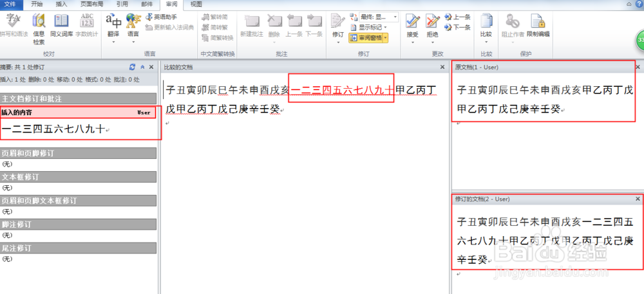This screenshot has height=294, width=644.
Task: Close the revisions summary pane
Action: (151, 67)
